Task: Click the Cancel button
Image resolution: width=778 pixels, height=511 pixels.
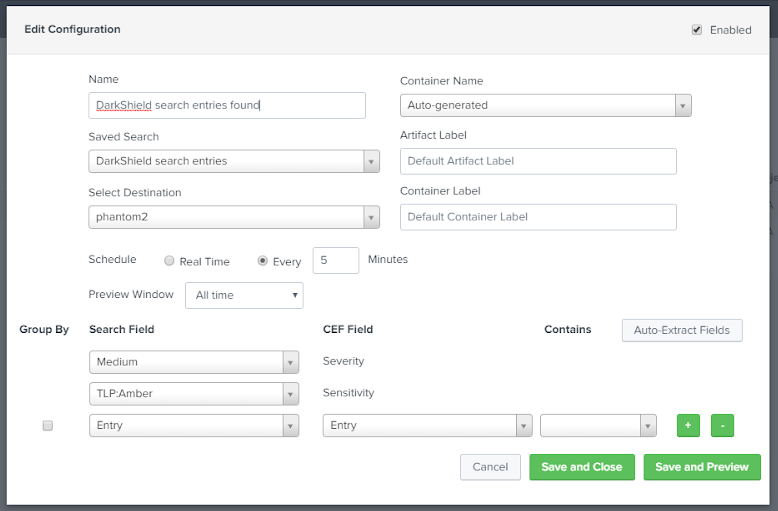Action: point(490,467)
